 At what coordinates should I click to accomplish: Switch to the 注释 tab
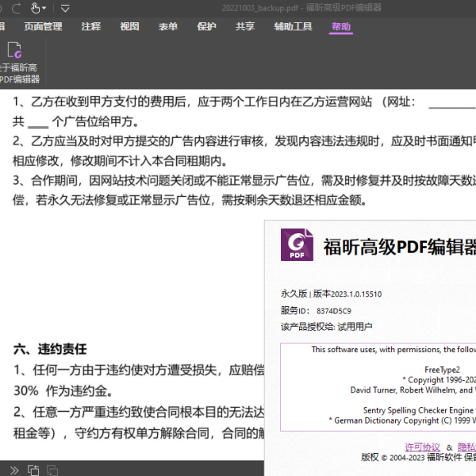91,27
